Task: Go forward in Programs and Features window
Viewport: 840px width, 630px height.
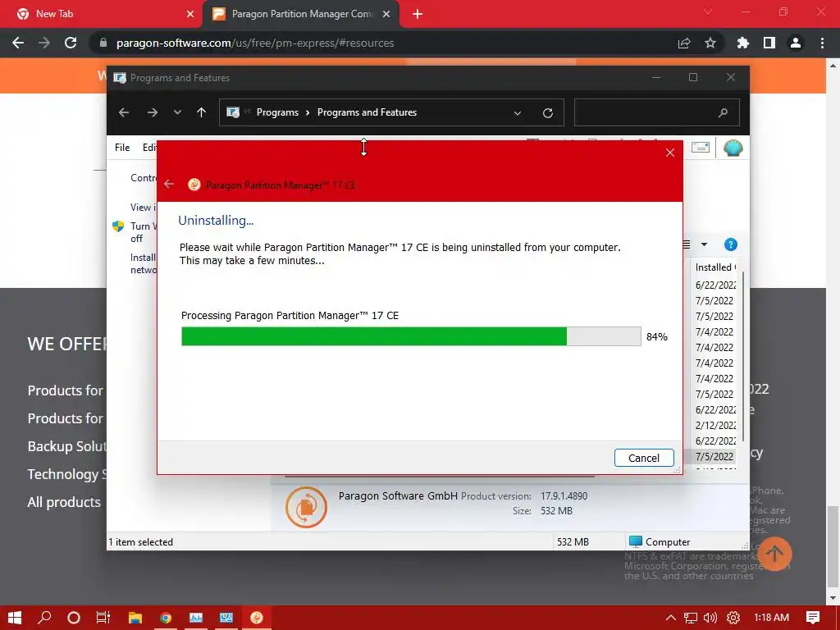Action: [153, 112]
